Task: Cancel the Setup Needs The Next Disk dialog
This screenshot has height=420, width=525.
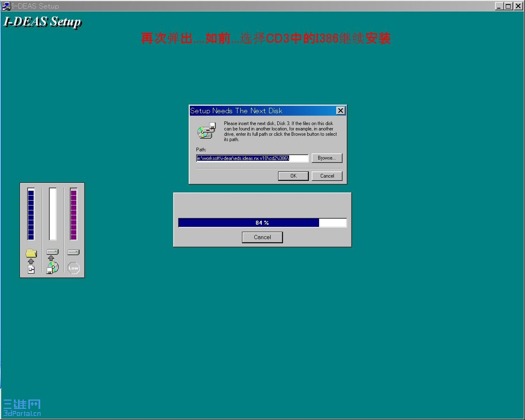Action: click(x=327, y=176)
